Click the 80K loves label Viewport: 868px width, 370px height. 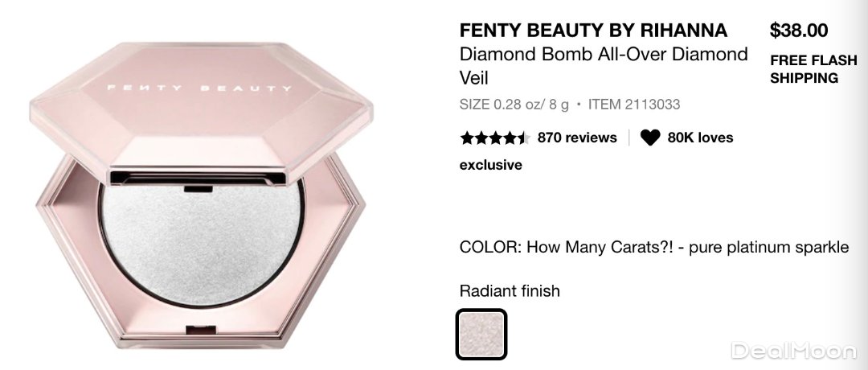pos(700,138)
